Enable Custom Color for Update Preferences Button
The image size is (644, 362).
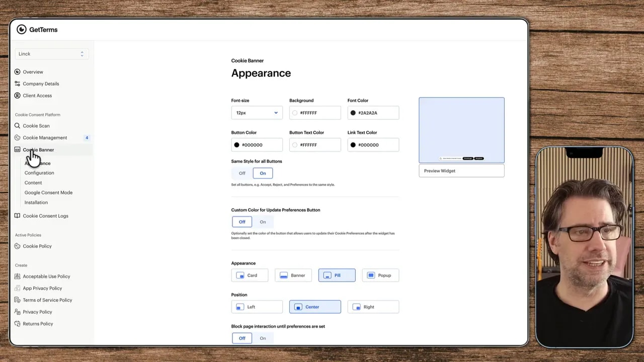pyautogui.click(x=263, y=222)
